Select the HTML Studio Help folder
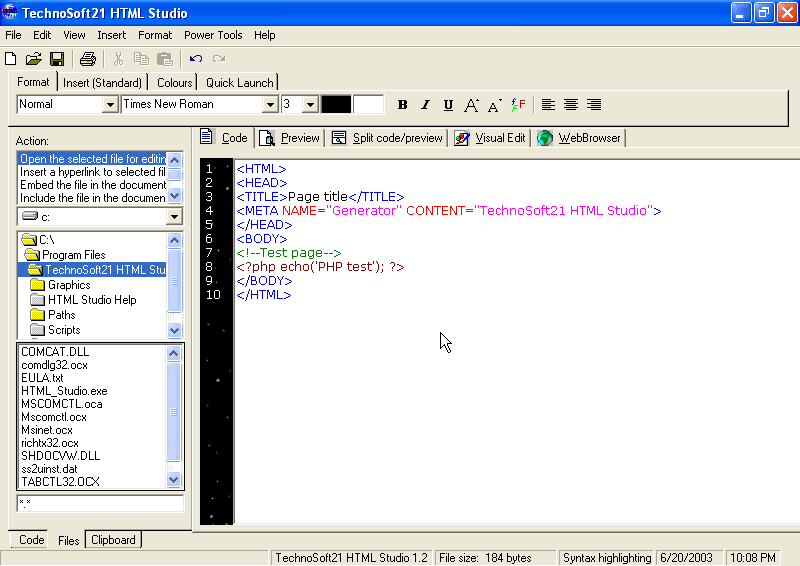Viewport: 800px width, 566px height. pyautogui.click(x=84, y=300)
